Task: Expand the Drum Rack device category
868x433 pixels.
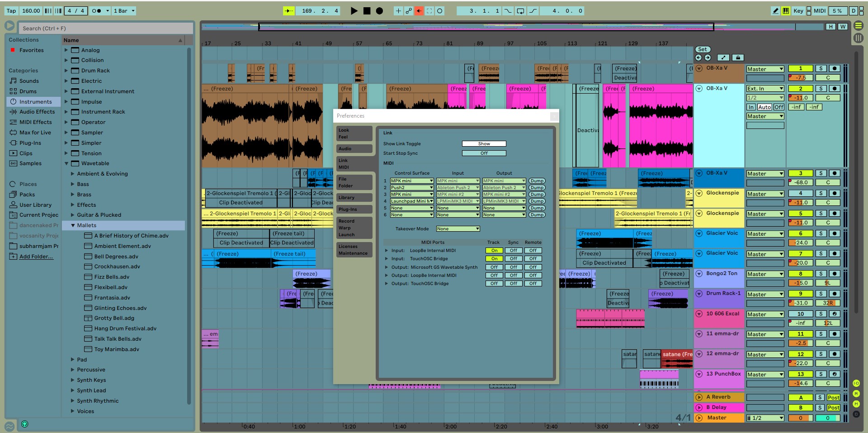Action: point(66,71)
